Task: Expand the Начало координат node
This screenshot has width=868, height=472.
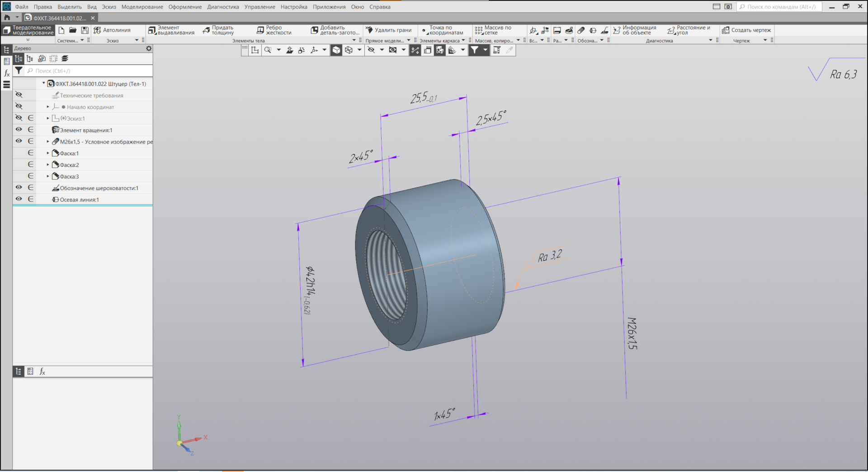Action: coord(48,107)
